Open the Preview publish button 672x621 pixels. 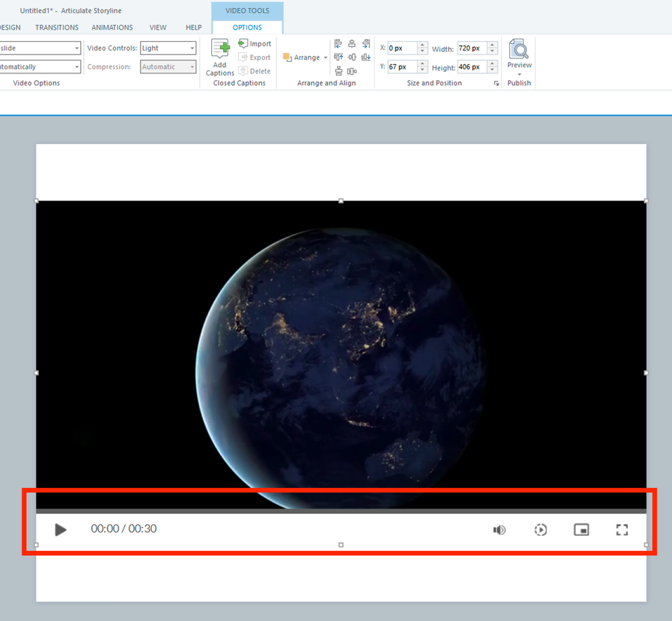[x=519, y=55]
